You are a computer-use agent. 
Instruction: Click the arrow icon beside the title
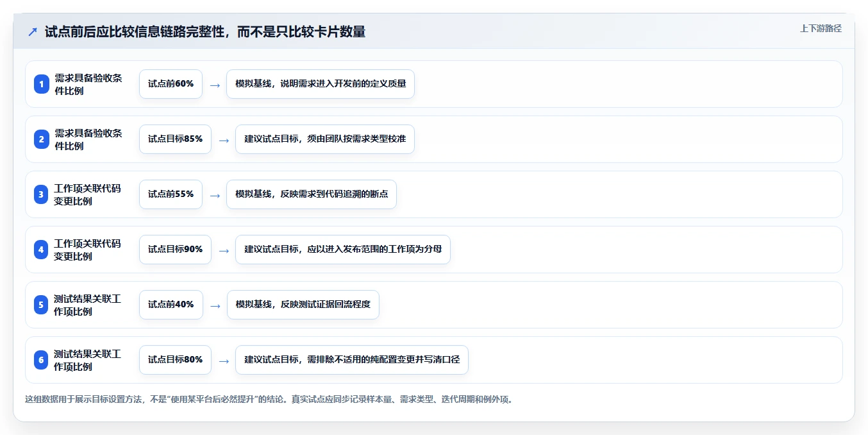[x=33, y=32]
